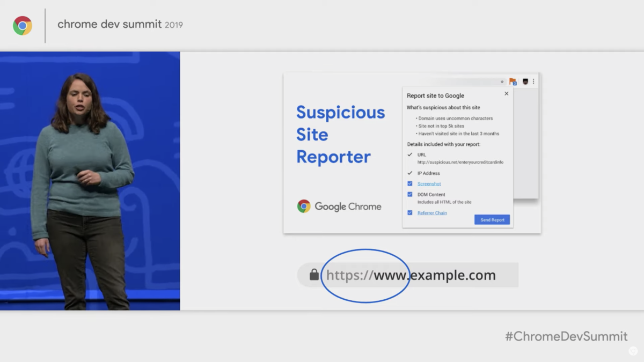Click the bookmark star in the browser toolbar
Viewport: 644px width, 362px height.
point(502,82)
